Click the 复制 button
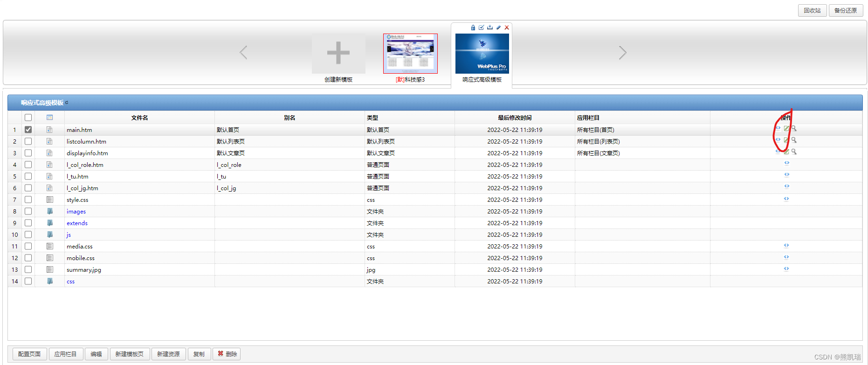This screenshot has height=365, width=868. coord(199,354)
